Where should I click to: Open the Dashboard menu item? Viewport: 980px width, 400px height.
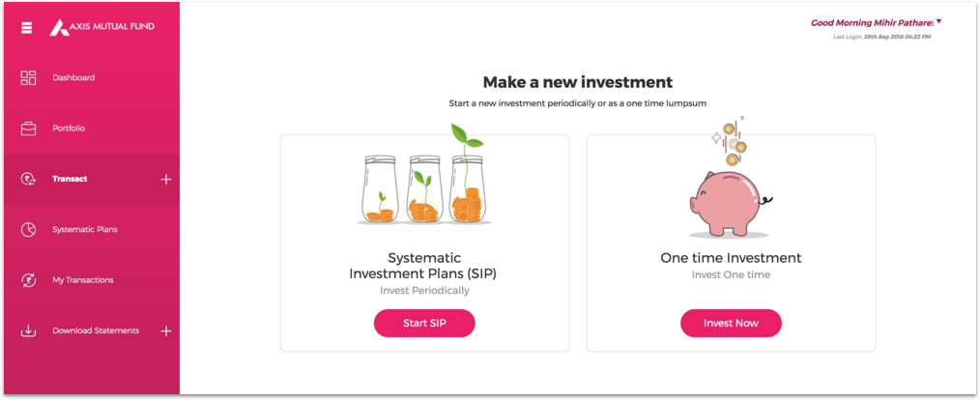click(x=73, y=77)
